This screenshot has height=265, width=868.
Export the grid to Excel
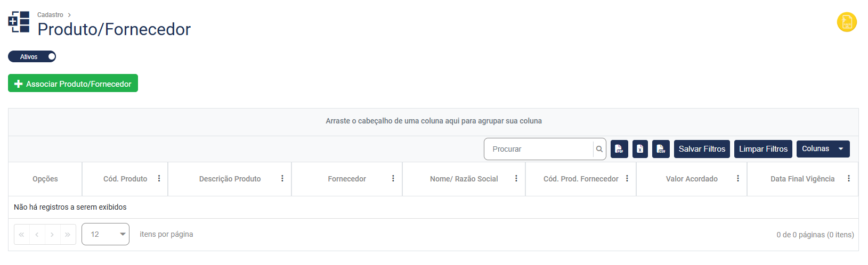click(640, 149)
